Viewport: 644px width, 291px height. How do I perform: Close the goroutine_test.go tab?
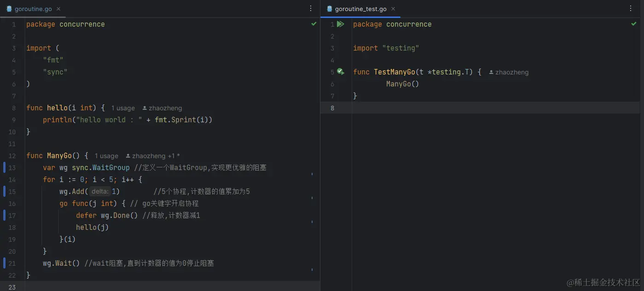click(393, 9)
